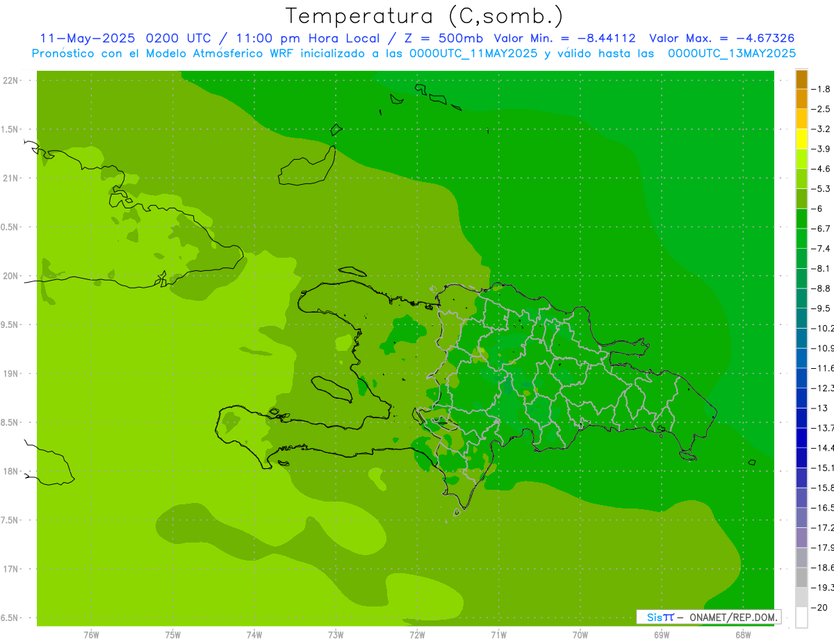Click the 73W longitude axis label
834x644 pixels.
(x=336, y=635)
